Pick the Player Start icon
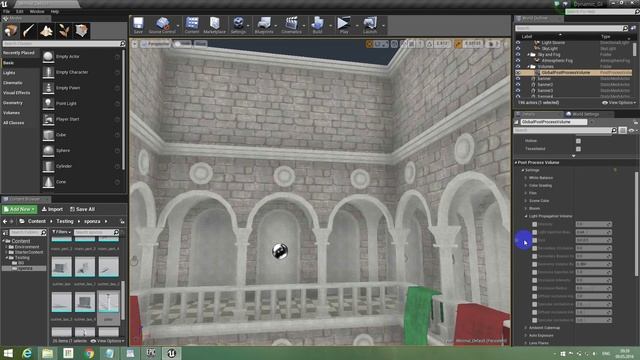The height and width of the screenshot is (360, 640). click(x=48, y=119)
